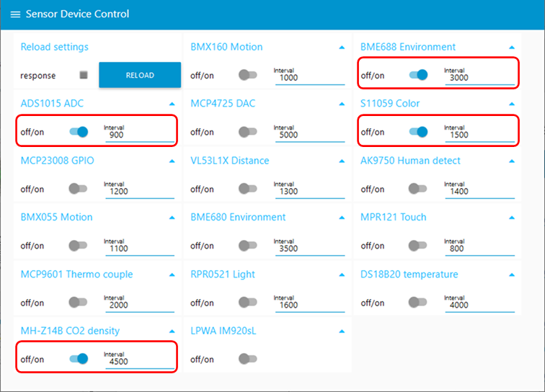Switch on the LPWA IM920sL toggle
The height and width of the screenshot is (392, 545).
pyautogui.click(x=248, y=359)
